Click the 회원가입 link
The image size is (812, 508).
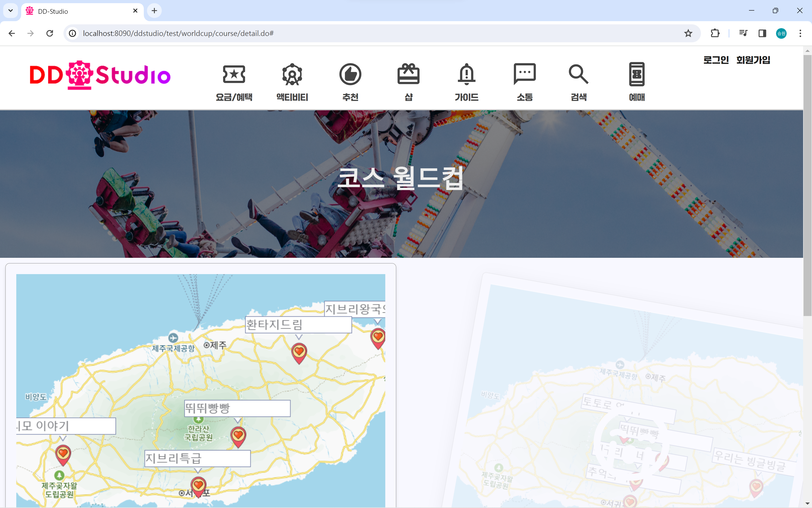coord(753,60)
